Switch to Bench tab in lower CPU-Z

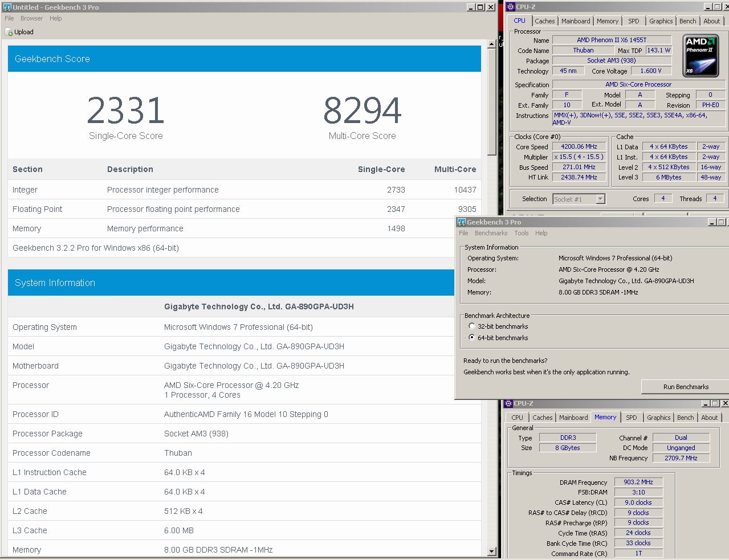coord(685,418)
